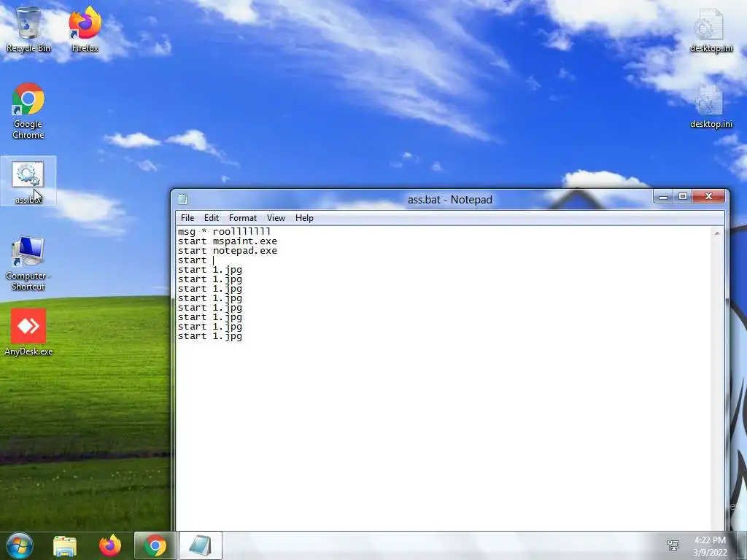Launch Firefox from the taskbar
Image resolution: width=747 pixels, height=560 pixels.
pyautogui.click(x=109, y=545)
